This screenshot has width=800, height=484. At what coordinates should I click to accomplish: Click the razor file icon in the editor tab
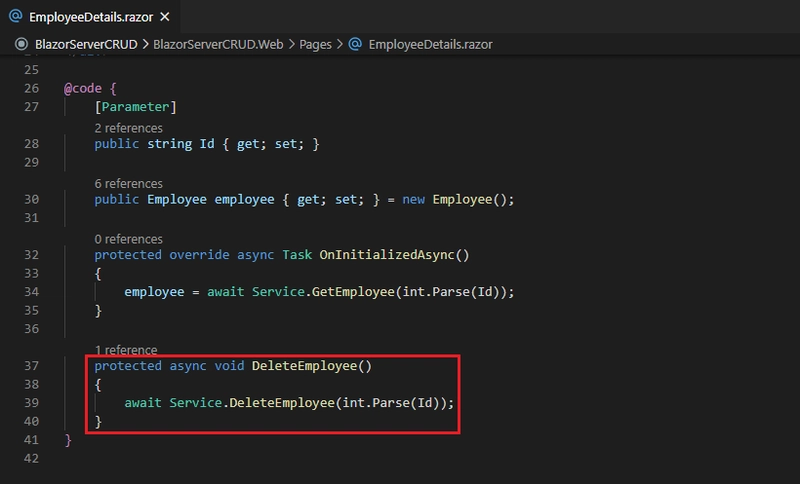(15, 17)
